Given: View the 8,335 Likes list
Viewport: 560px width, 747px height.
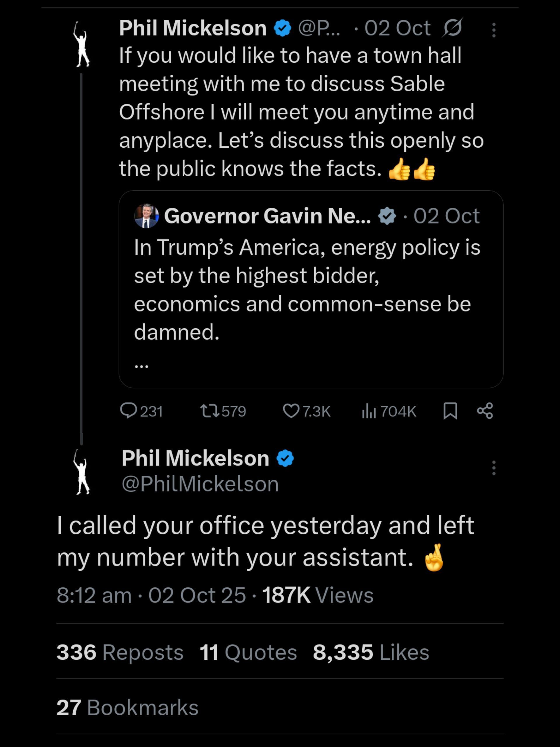Looking at the screenshot, I should [x=371, y=652].
